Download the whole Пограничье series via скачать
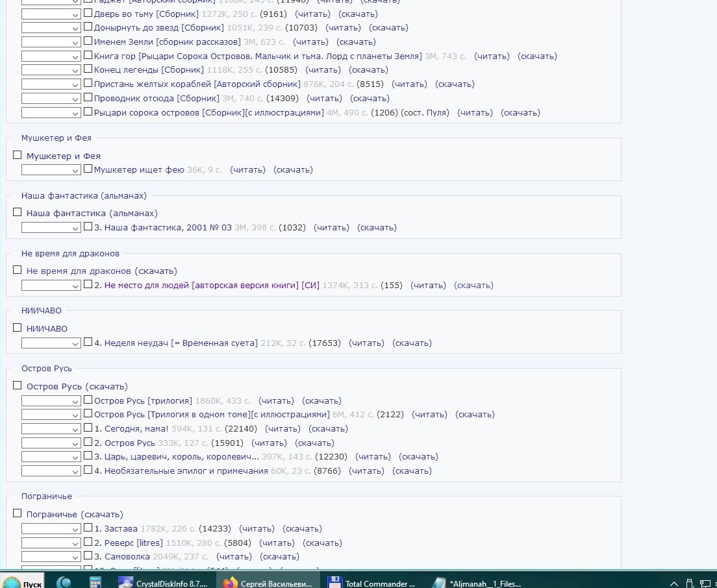 (x=102, y=514)
